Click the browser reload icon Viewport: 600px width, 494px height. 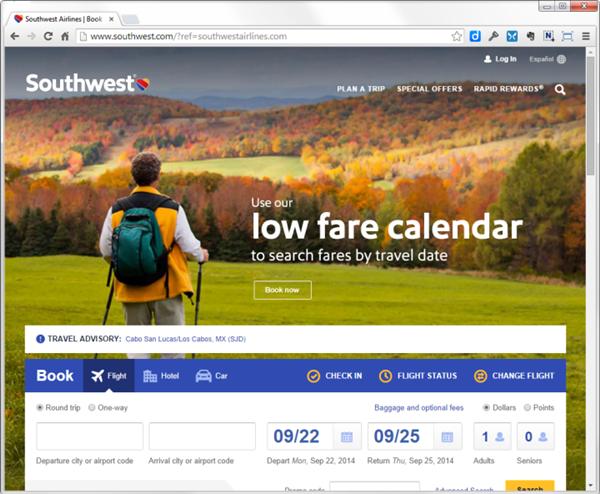click(x=48, y=36)
